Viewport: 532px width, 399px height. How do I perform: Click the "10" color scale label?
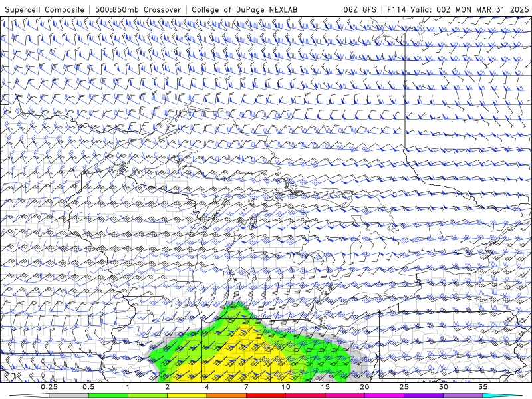pos(286,387)
